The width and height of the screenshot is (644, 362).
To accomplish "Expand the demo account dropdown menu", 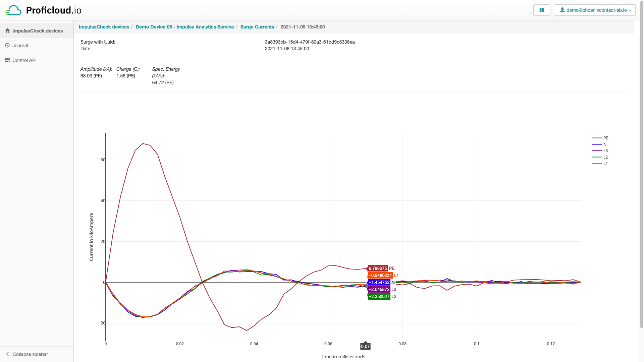I will (x=594, y=10).
